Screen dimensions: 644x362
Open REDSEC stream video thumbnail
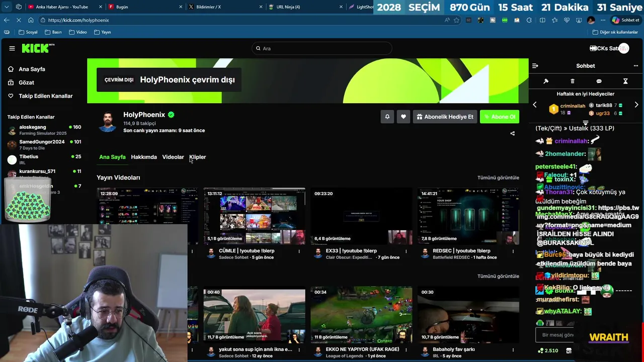(468, 216)
